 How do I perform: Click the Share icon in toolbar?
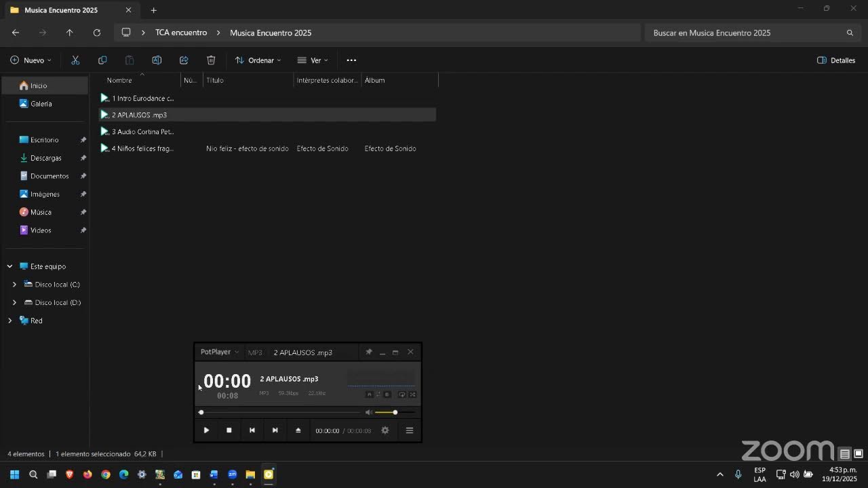click(x=184, y=60)
